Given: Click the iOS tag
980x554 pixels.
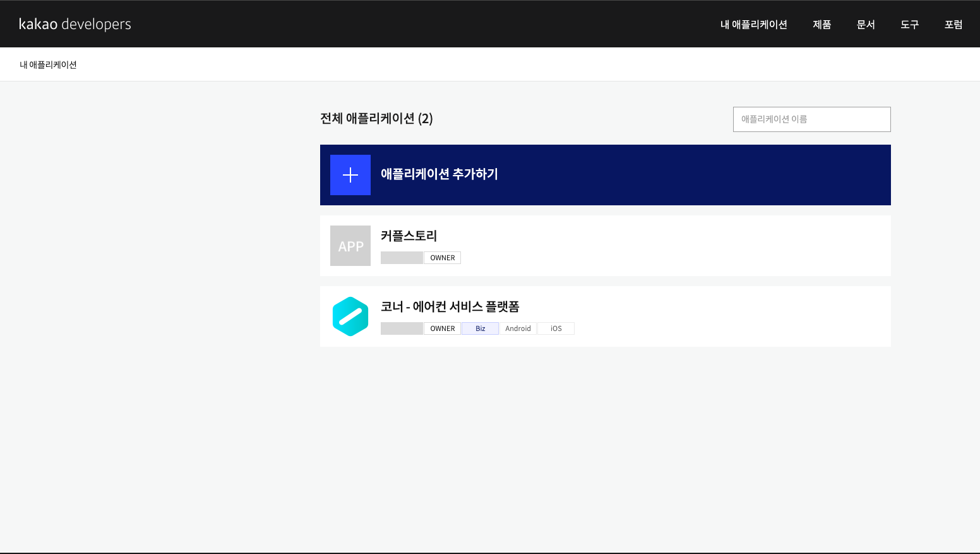Looking at the screenshot, I should coord(556,328).
